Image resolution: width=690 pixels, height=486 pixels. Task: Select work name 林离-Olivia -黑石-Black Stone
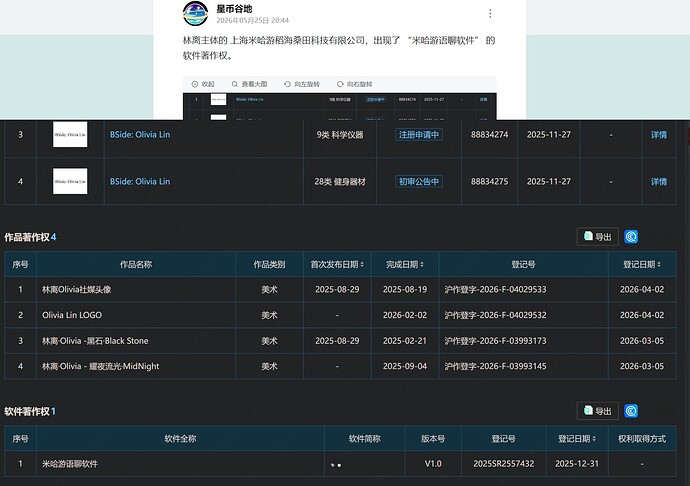(95, 340)
